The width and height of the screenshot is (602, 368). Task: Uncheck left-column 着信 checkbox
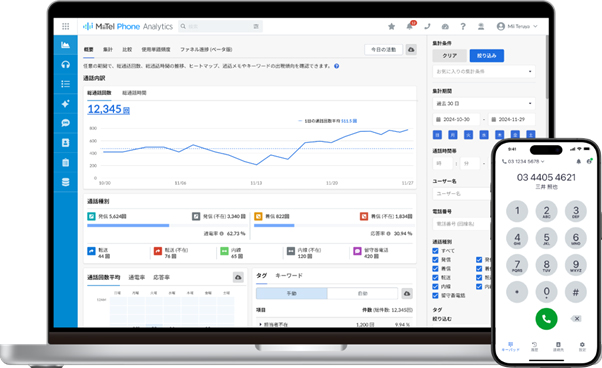[435, 269]
